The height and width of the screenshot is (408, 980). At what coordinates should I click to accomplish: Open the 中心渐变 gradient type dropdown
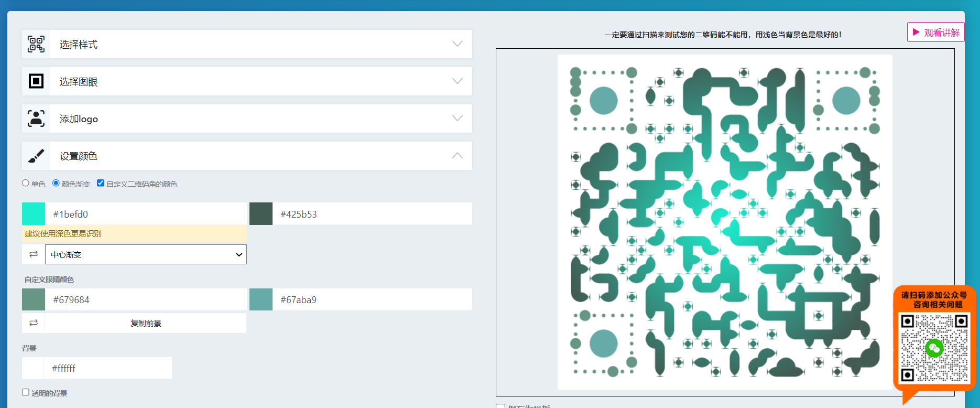click(x=146, y=254)
